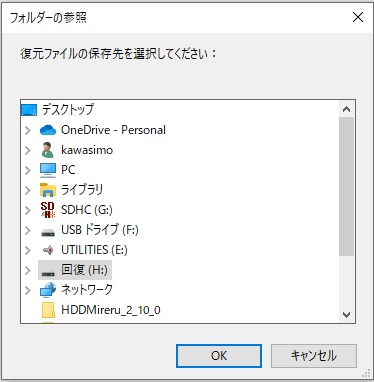Click the USB ドライブ (F:) drive icon
The width and height of the screenshot is (374, 382).
pyautogui.click(x=48, y=232)
